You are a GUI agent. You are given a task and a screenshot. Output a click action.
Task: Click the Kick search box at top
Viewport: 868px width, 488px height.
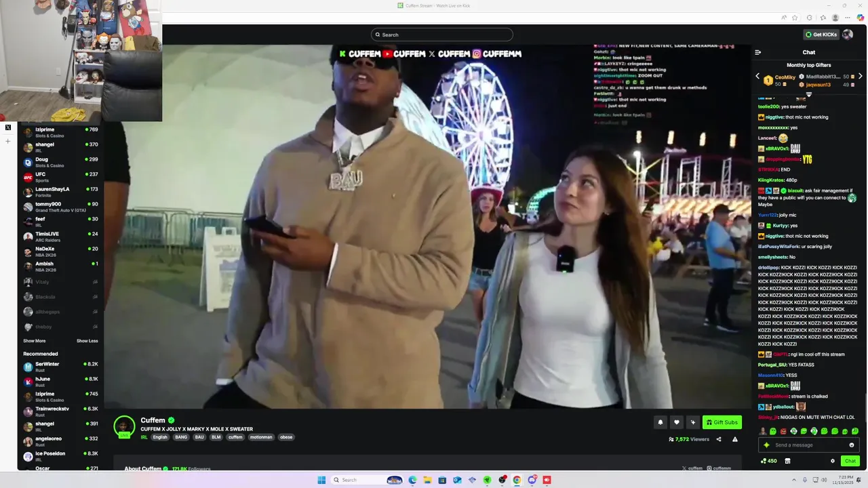point(442,35)
